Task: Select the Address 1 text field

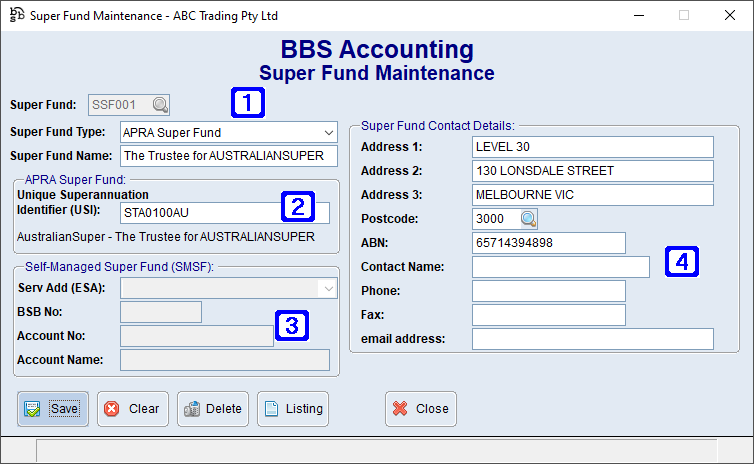Action: click(x=592, y=147)
